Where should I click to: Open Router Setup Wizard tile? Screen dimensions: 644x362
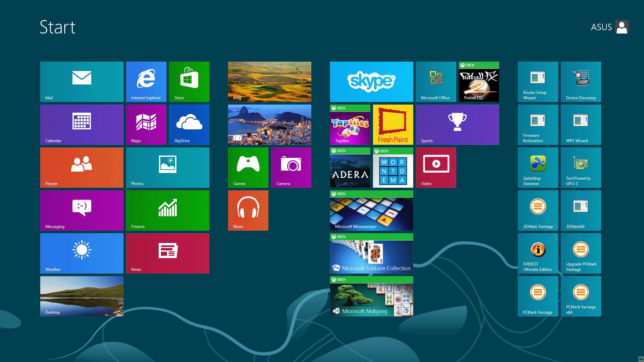click(x=538, y=82)
